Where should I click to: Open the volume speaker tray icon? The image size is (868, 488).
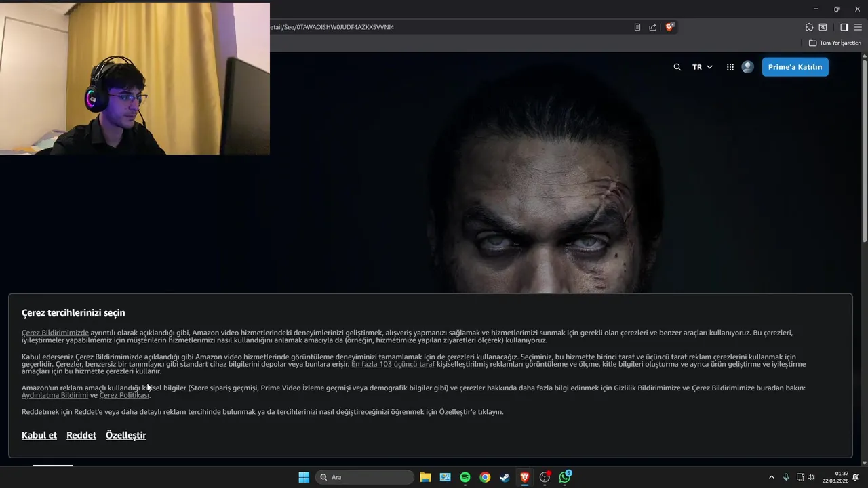point(811,477)
